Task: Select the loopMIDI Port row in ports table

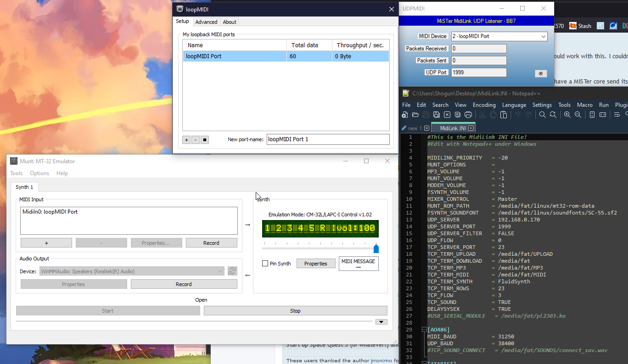Action: 286,56
